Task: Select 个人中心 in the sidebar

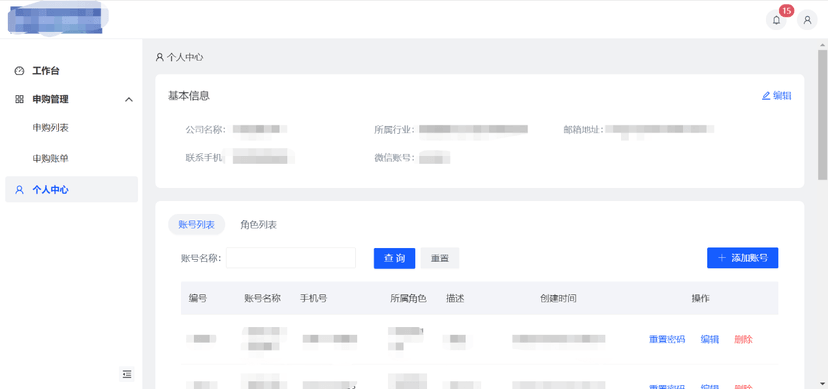Action: coord(71,189)
